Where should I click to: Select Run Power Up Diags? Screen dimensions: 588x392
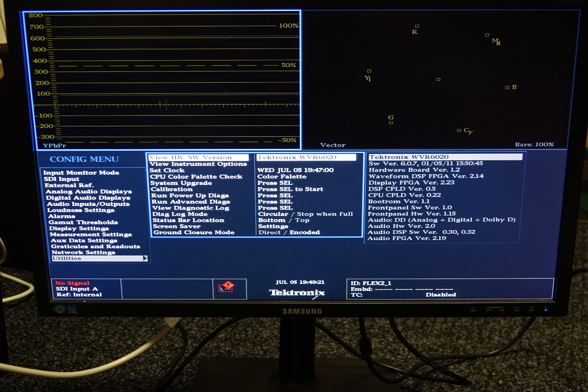click(x=190, y=196)
